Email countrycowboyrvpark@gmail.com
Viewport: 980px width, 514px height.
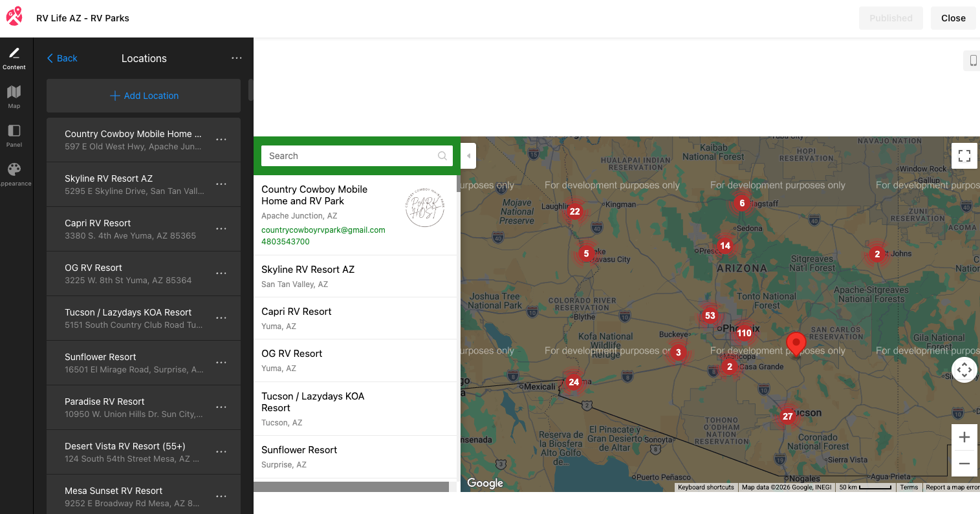pos(323,230)
